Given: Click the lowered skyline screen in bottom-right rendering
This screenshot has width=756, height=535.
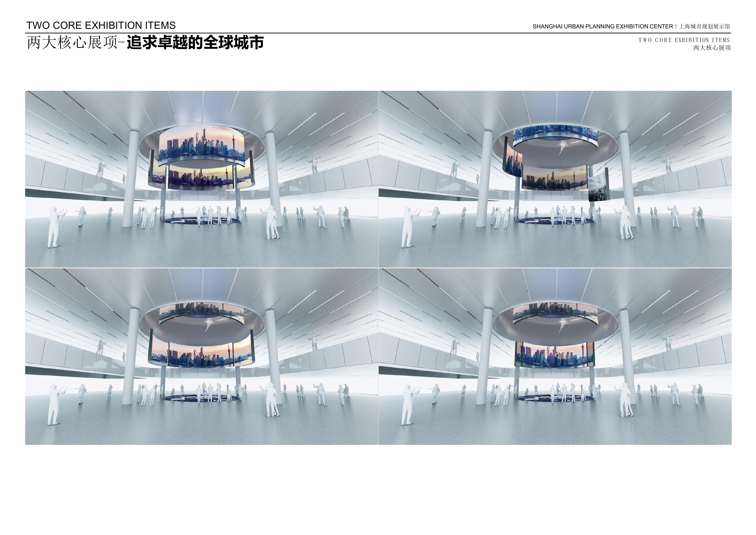Looking at the screenshot, I should click(555, 355).
